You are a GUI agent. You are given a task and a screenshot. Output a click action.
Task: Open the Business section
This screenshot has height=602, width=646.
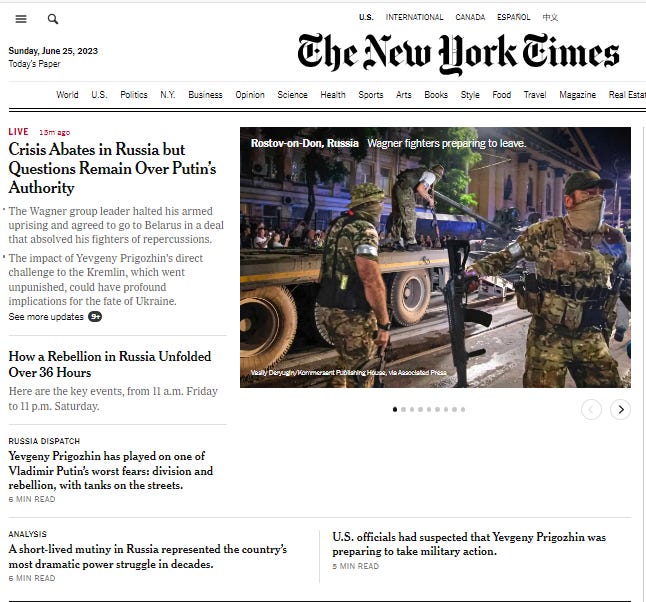pos(205,95)
